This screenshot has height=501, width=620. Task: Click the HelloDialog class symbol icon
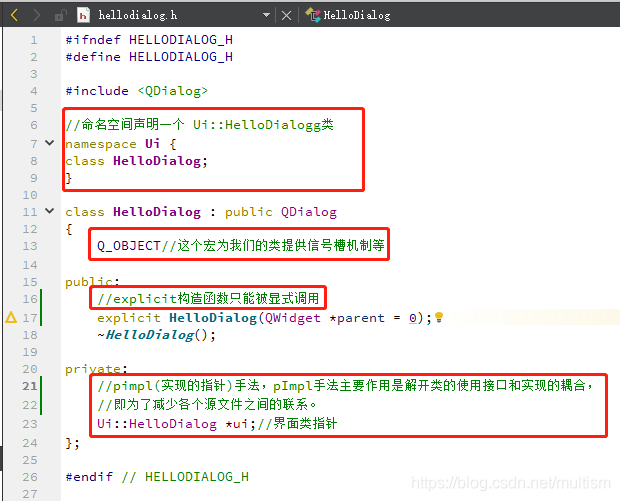(313, 15)
